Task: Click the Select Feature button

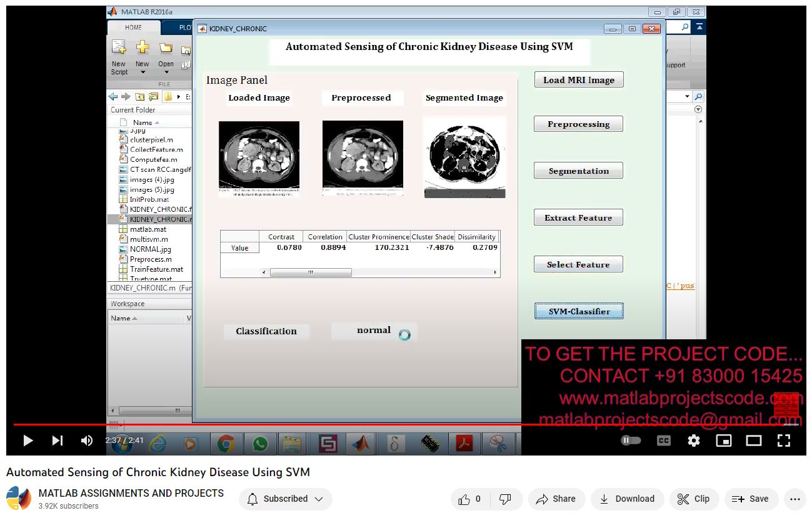Action: (x=579, y=264)
